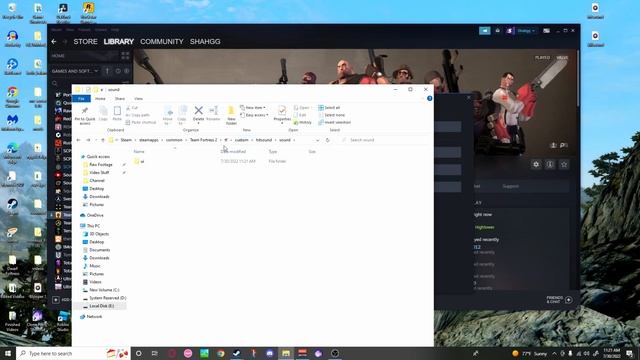Click steamapps in the address path
This screenshot has height=360, width=640.
click(149, 140)
